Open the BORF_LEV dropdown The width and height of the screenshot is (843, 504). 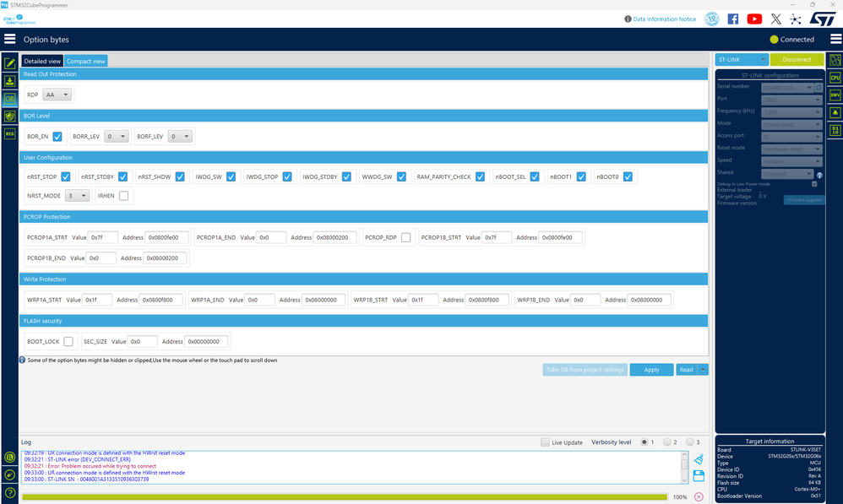(x=180, y=137)
